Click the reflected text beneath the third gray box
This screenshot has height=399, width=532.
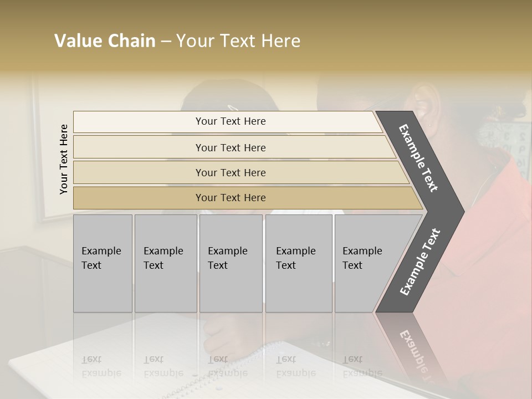(x=227, y=367)
